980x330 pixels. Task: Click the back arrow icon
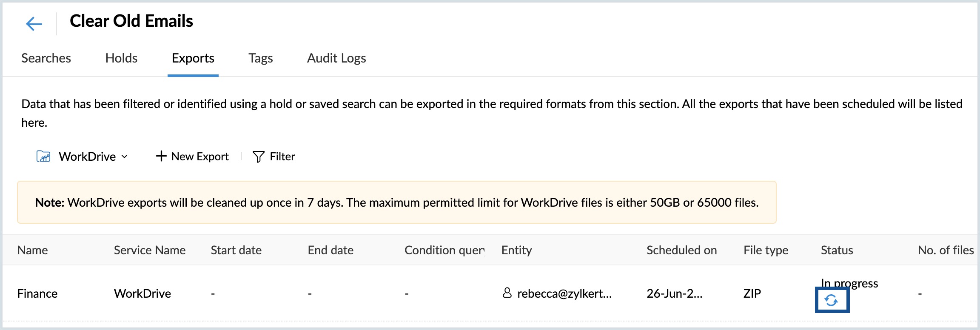click(x=34, y=24)
